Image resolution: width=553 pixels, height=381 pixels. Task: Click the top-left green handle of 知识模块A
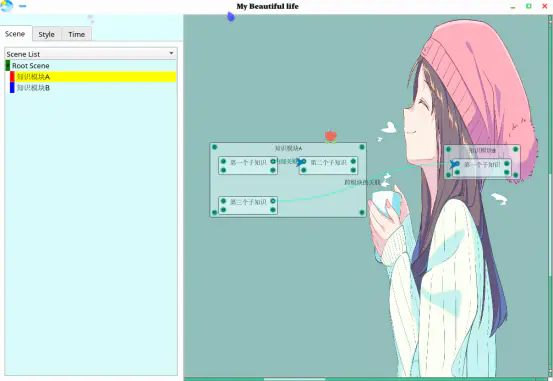click(214, 147)
